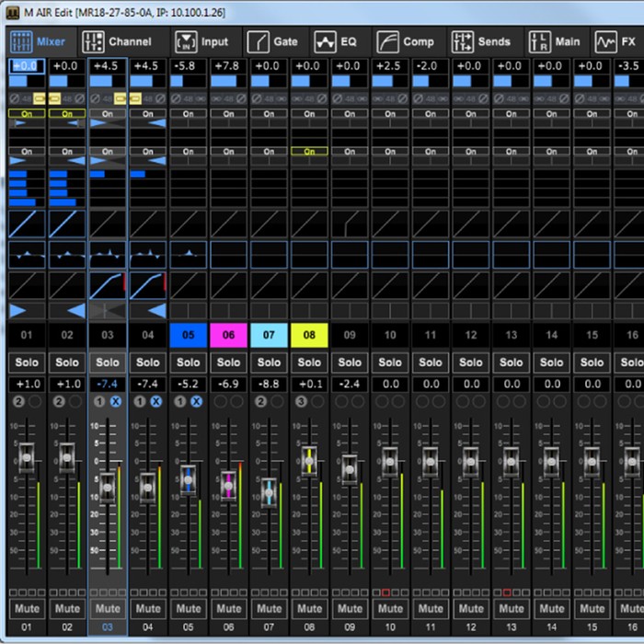Click the red mute group box on channel 13
Image resolution: width=644 pixels, height=644 pixels.
coord(506,592)
